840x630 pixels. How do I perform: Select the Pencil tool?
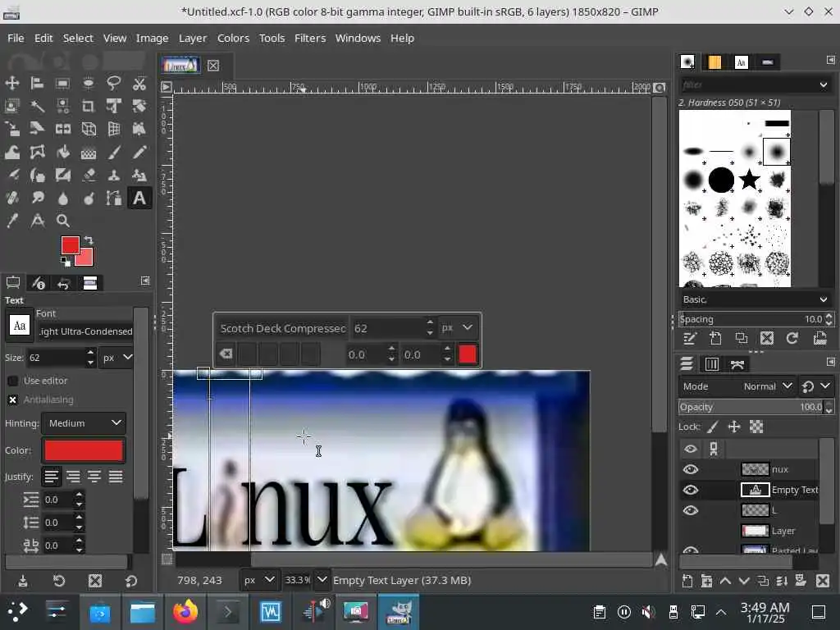click(x=139, y=152)
